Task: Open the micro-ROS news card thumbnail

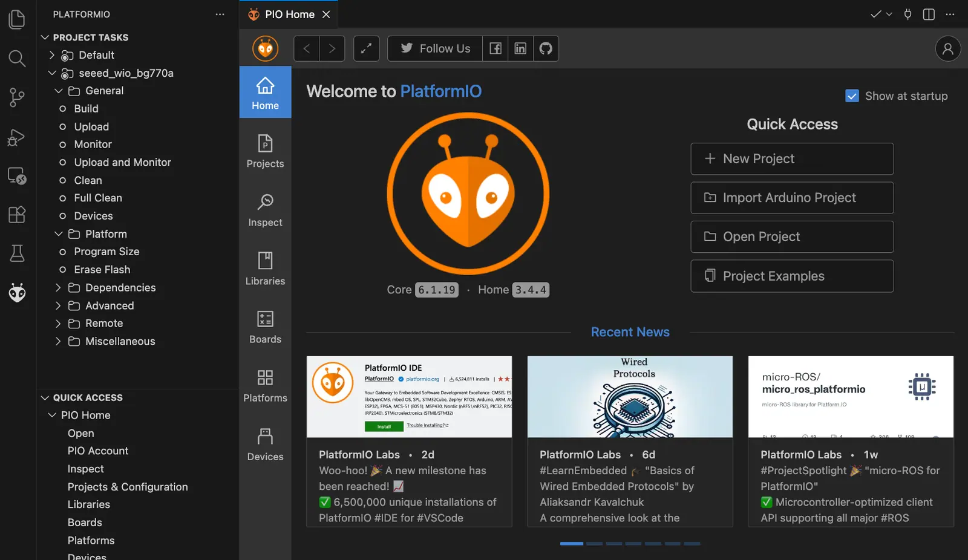Action: coord(851,397)
